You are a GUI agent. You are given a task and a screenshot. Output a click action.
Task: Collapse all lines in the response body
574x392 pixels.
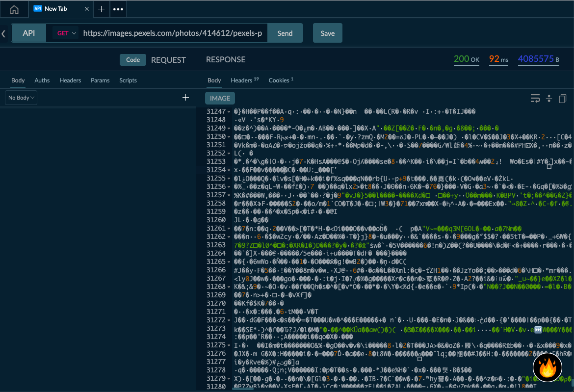point(549,98)
